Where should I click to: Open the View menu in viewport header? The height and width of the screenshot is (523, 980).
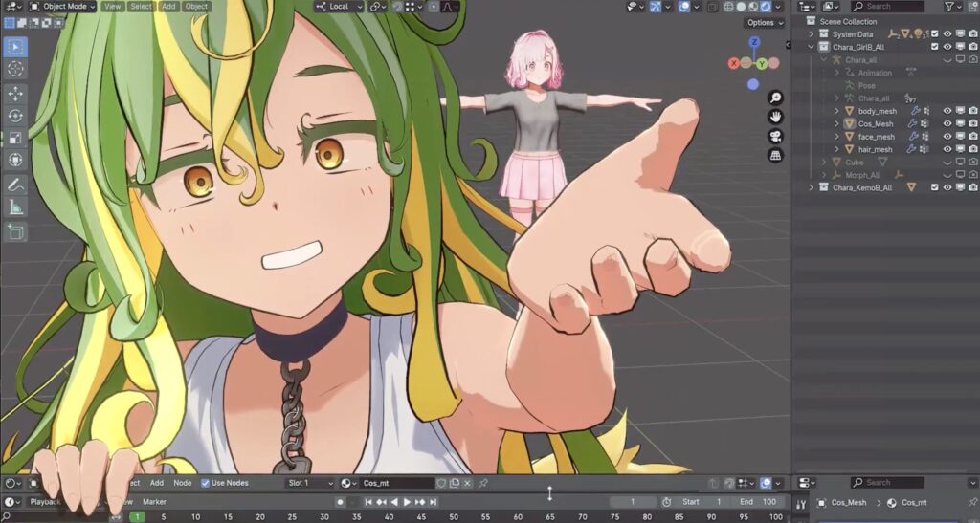click(113, 7)
